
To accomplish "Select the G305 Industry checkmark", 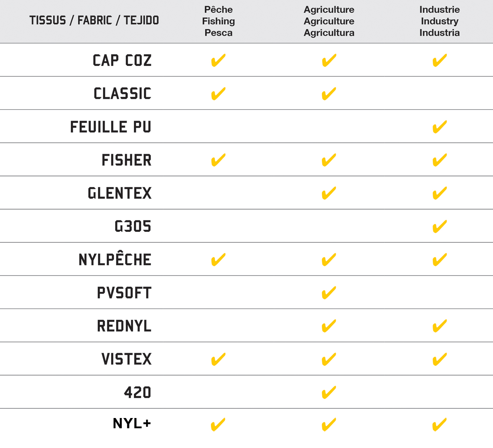I will point(439,226).
